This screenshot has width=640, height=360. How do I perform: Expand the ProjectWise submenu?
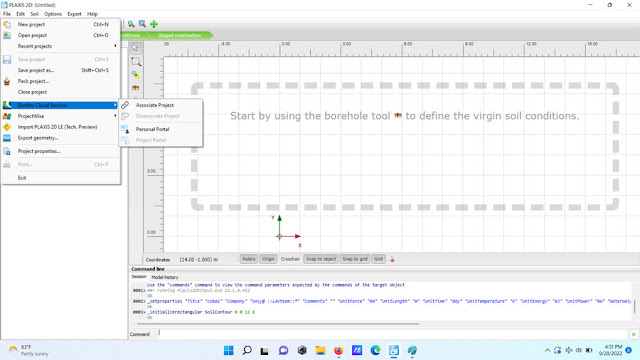pyautogui.click(x=115, y=116)
